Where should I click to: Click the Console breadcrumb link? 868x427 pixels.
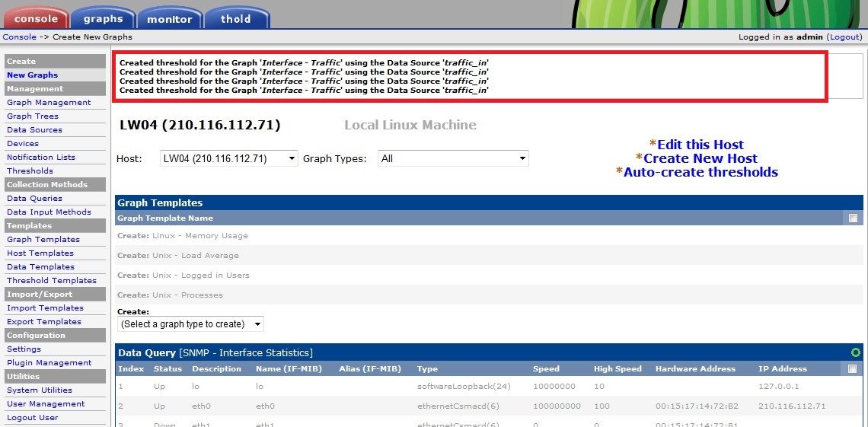point(19,37)
